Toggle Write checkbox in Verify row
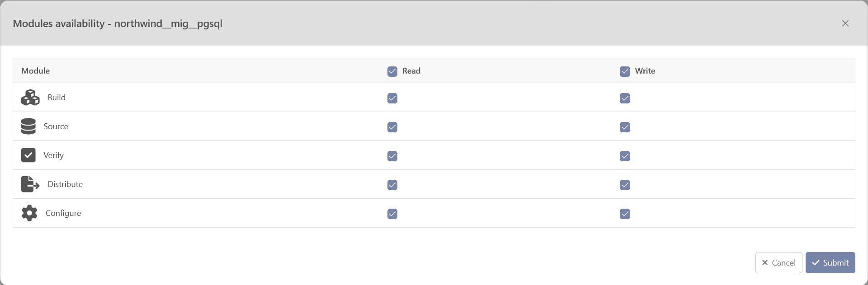The height and width of the screenshot is (285, 868). (x=625, y=156)
